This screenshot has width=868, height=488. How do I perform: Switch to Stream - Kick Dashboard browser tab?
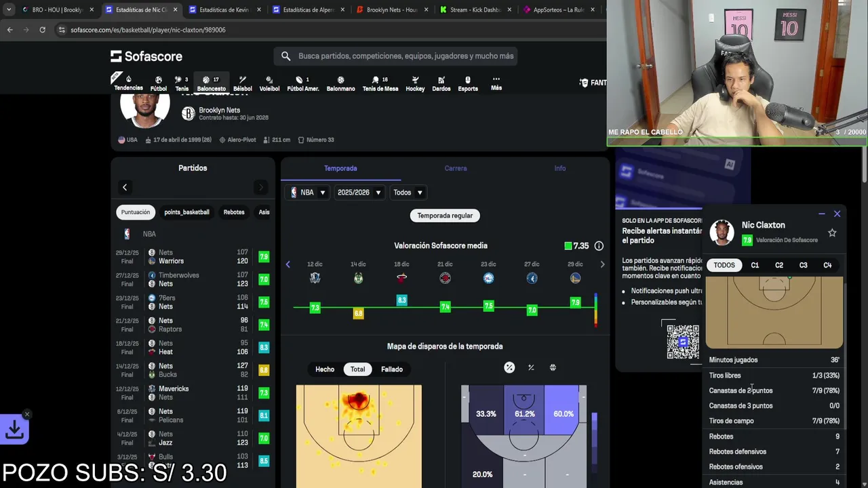pyautogui.click(x=475, y=10)
